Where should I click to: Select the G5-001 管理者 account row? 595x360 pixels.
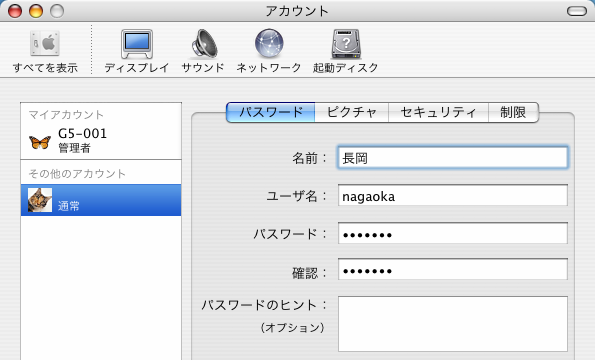(x=101, y=141)
